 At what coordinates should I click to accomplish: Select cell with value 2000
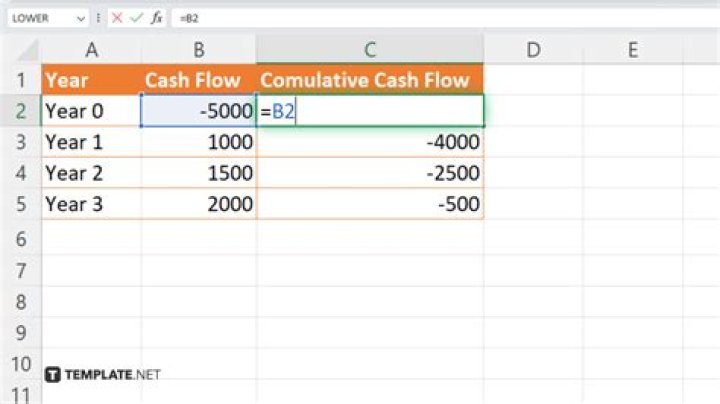[x=198, y=204]
